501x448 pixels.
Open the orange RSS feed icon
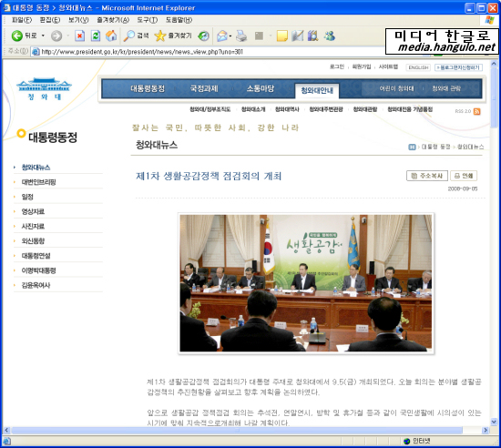[476, 111]
